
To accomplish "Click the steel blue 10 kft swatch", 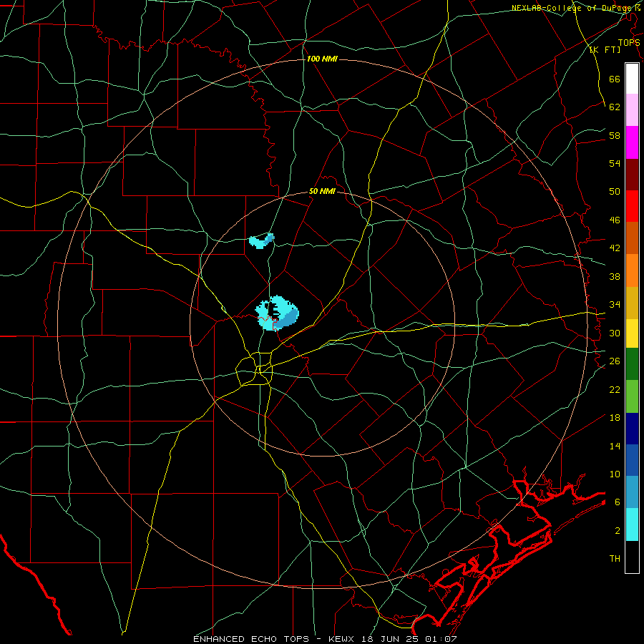I will pyautogui.click(x=632, y=492).
